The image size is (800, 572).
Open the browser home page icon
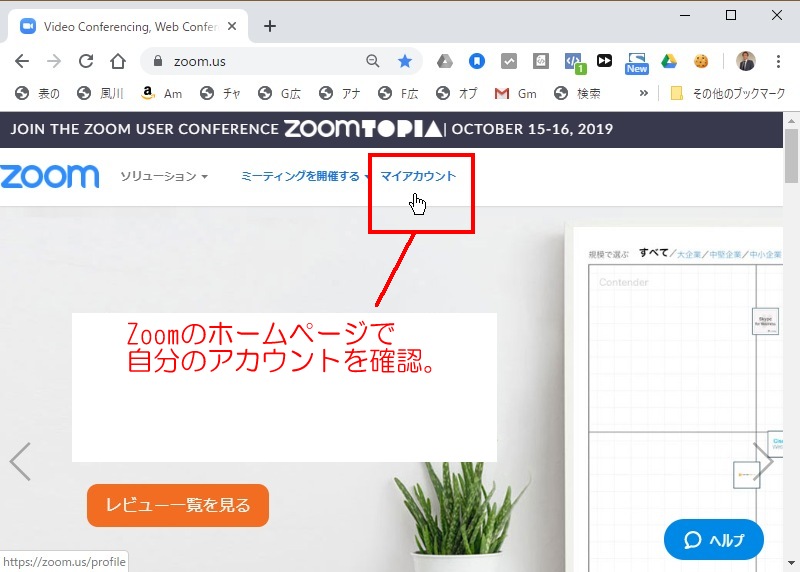(118, 62)
